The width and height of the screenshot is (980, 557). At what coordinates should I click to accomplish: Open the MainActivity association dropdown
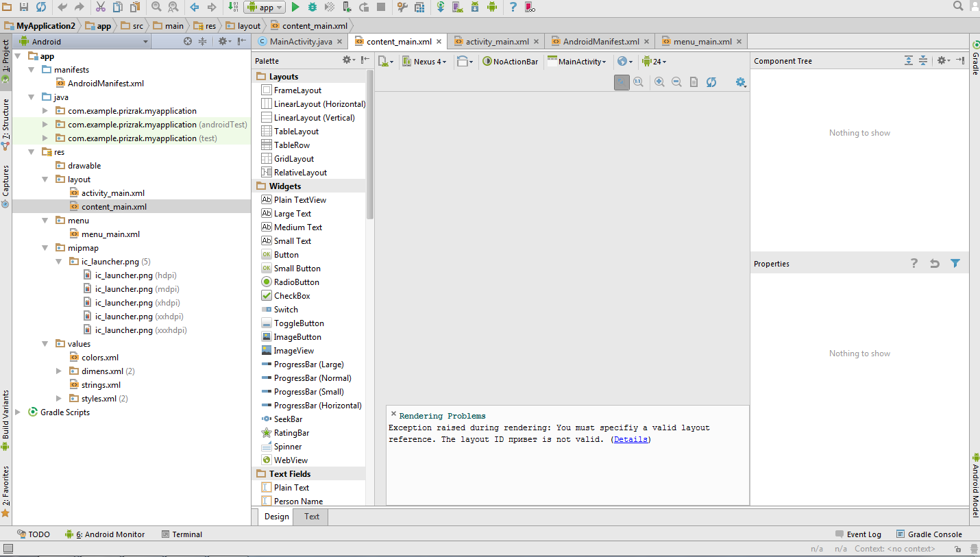coord(577,61)
